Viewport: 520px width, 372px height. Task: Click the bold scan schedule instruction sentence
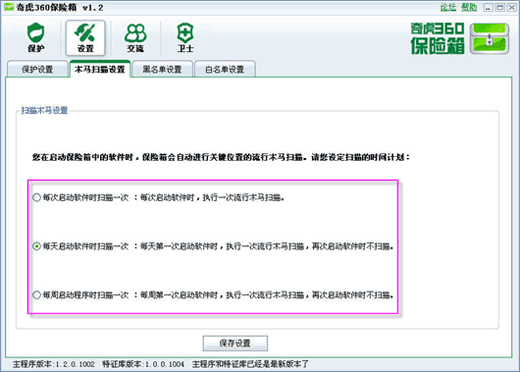[221, 157]
